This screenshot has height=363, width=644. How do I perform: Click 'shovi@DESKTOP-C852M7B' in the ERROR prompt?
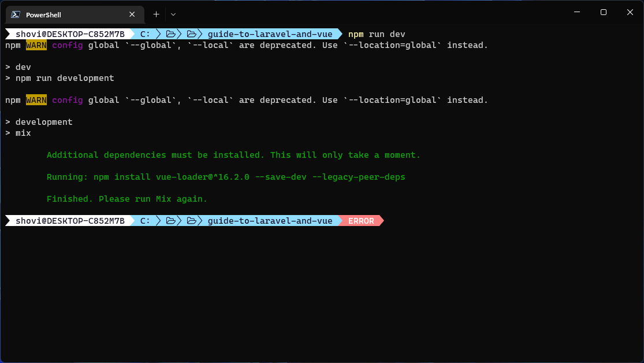tap(70, 221)
